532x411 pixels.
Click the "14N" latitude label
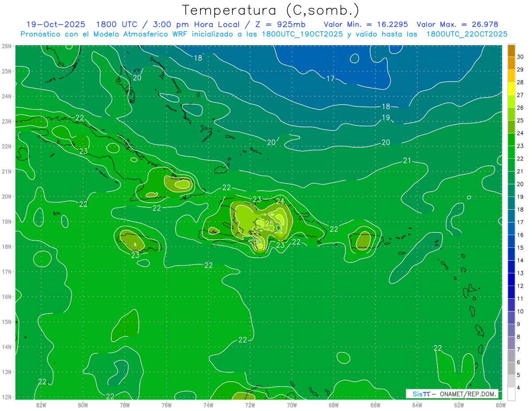tap(7, 347)
